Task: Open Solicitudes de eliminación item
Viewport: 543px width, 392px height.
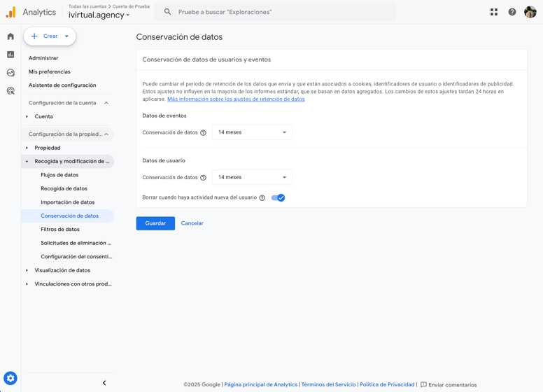Action: coord(76,243)
